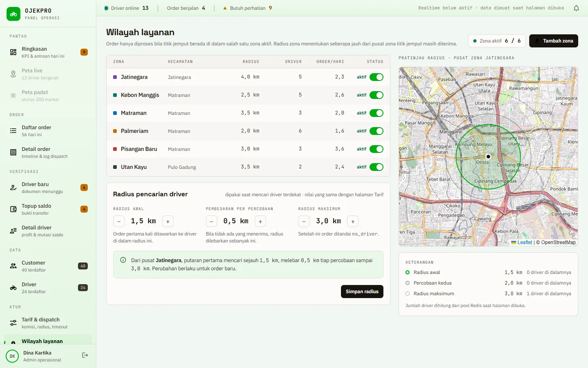This screenshot has height=368, width=588.
Task: Click the Driver motorcycle icon in sidebar
Action: 13,288
